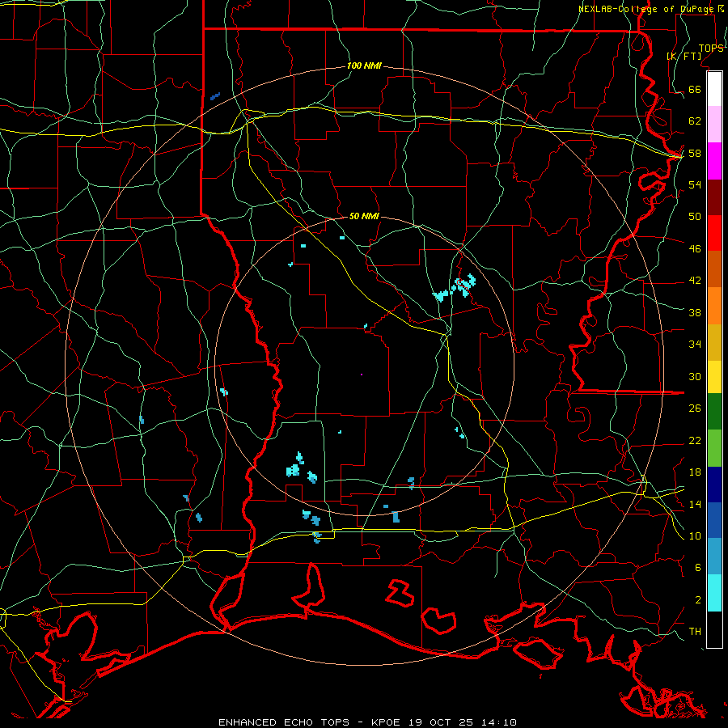
Task: Click the legend value "58"
Action: (x=695, y=153)
